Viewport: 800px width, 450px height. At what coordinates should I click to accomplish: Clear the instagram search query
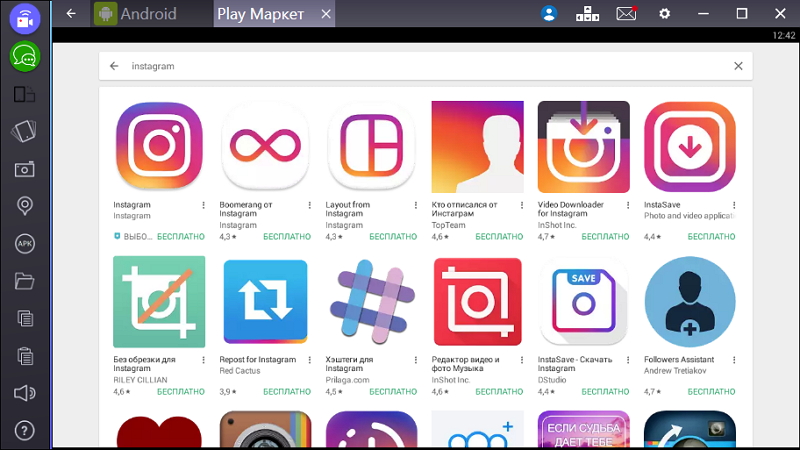click(x=738, y=66)
